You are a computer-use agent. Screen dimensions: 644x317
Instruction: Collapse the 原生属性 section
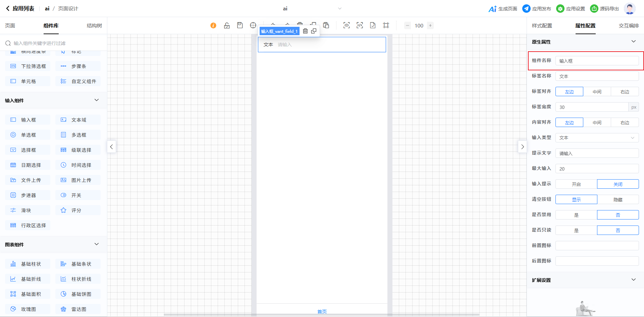point(633,42)
